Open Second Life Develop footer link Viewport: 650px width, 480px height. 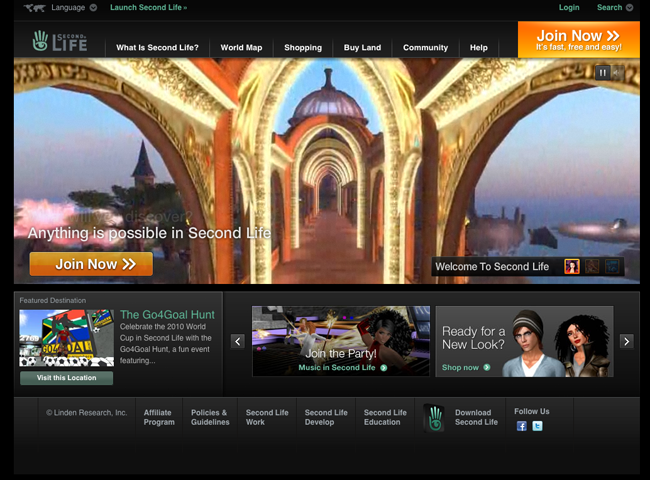click(326, 417)
